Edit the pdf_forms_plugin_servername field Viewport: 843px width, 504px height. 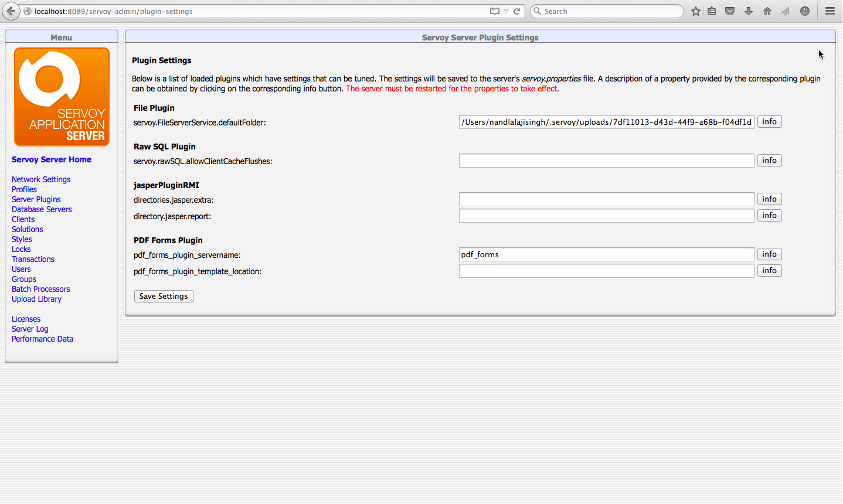click(x=607, y=254)
